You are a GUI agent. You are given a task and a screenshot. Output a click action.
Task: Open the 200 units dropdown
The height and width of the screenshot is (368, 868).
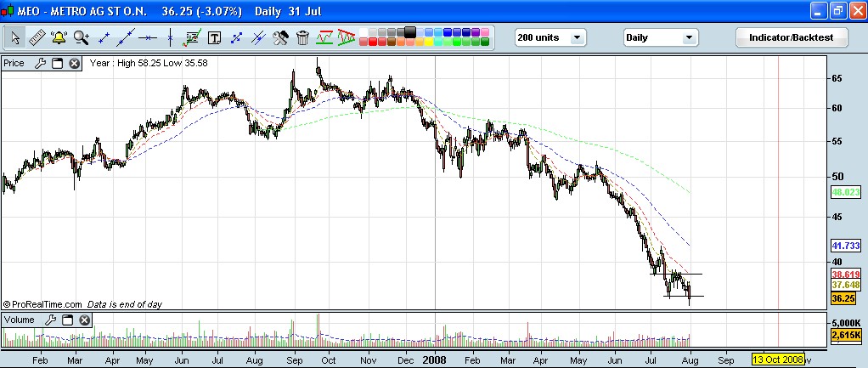pyautogui.click(x=550, y=37)
